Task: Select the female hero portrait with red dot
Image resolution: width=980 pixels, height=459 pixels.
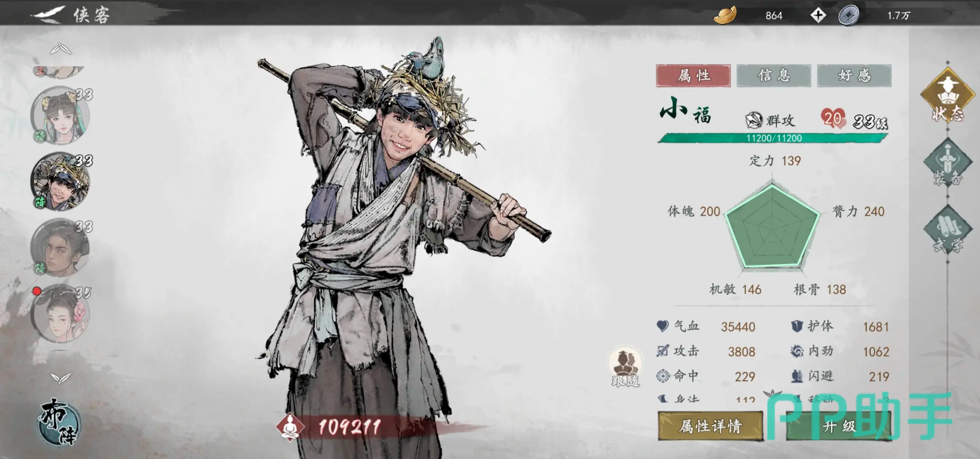Action: click(x=60, y=313)
